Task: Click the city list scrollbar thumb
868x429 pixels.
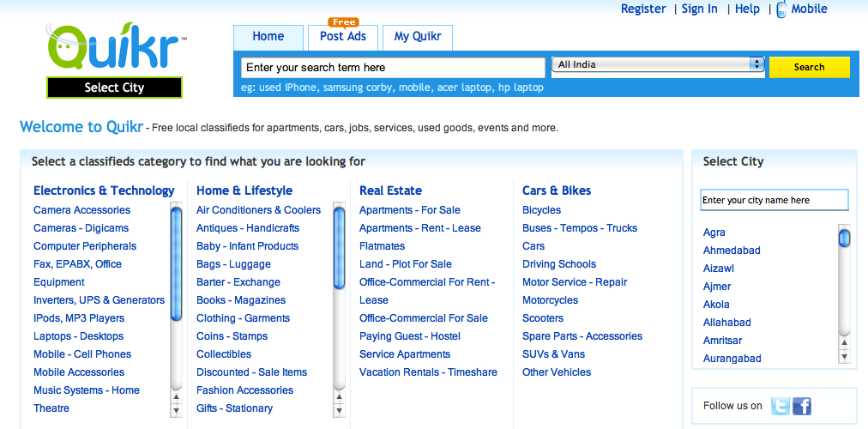Action: click(844, 239)
